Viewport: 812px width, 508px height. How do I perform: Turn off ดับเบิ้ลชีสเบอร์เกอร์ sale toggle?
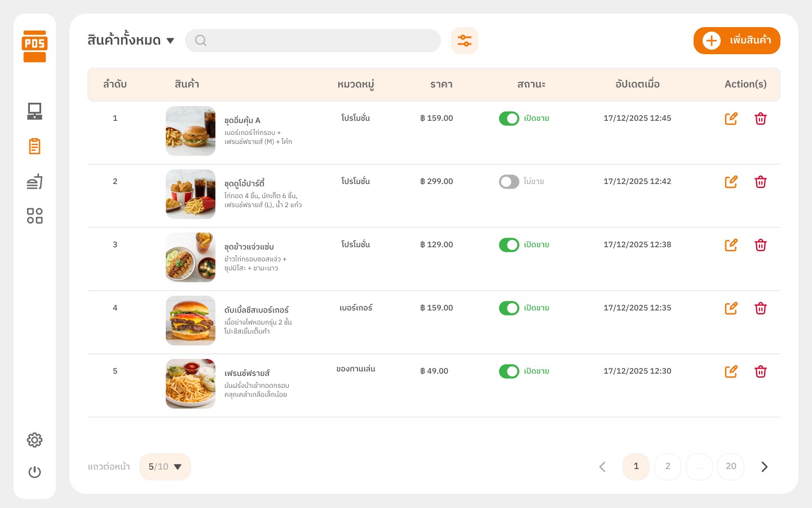pyautogui.click(x=509, y=308)
